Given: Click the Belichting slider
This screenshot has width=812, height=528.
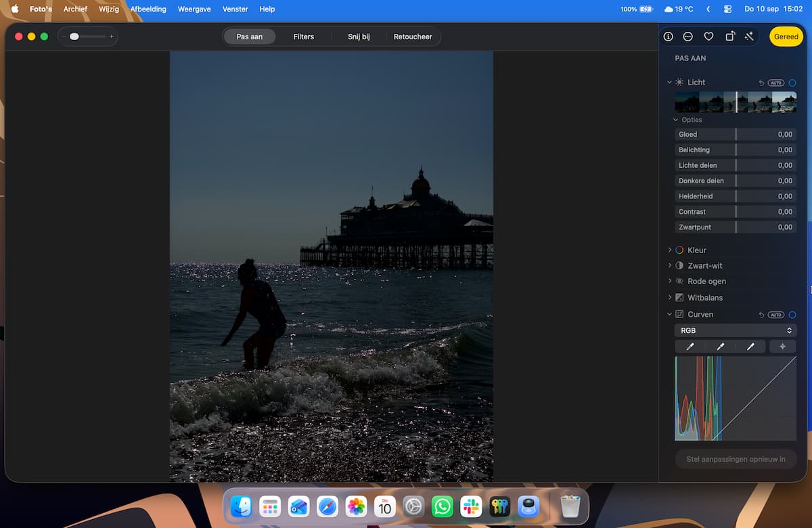Looking at the screenshot, I should (x=736, y=150).
